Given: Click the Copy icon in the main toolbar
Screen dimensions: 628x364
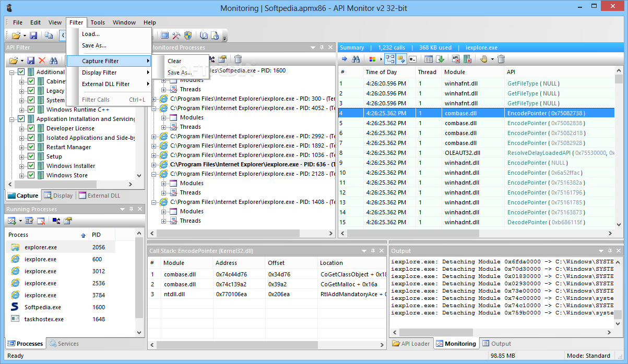Looking at the screenshot, I should [x=49, y=35].
